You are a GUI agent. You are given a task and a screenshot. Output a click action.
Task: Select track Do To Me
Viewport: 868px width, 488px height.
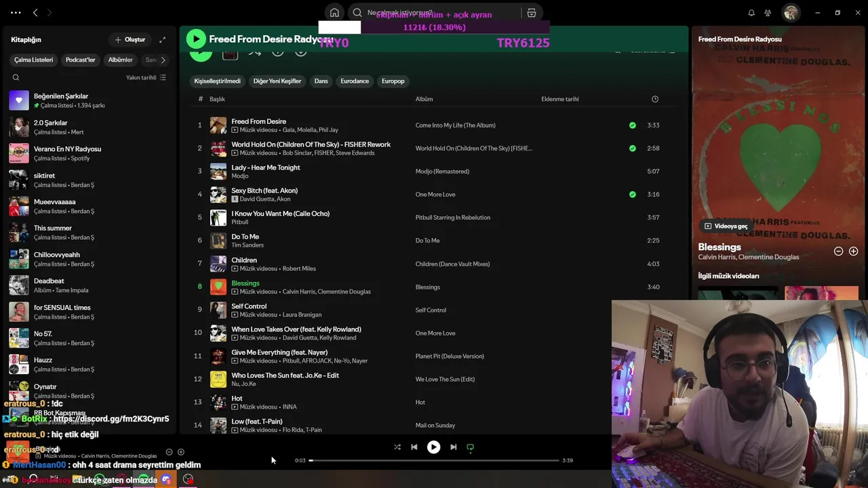pyautogui.click(x=245, y=237)
